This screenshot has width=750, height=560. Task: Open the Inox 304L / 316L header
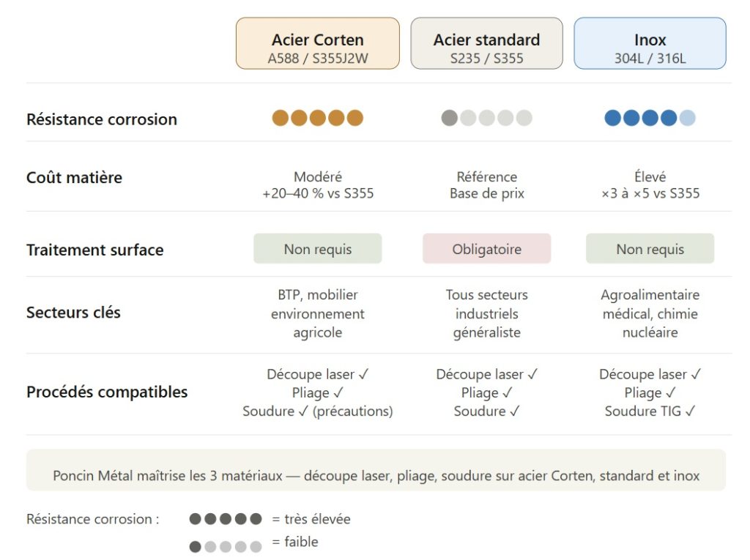coord(650,44)
